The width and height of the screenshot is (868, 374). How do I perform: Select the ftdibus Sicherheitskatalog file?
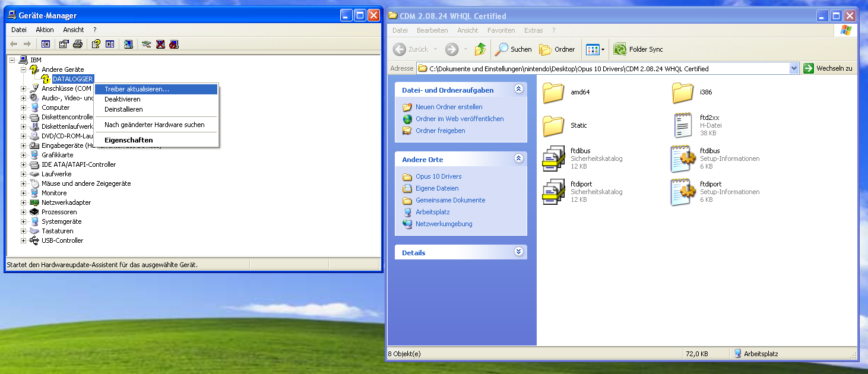point(582,159)
